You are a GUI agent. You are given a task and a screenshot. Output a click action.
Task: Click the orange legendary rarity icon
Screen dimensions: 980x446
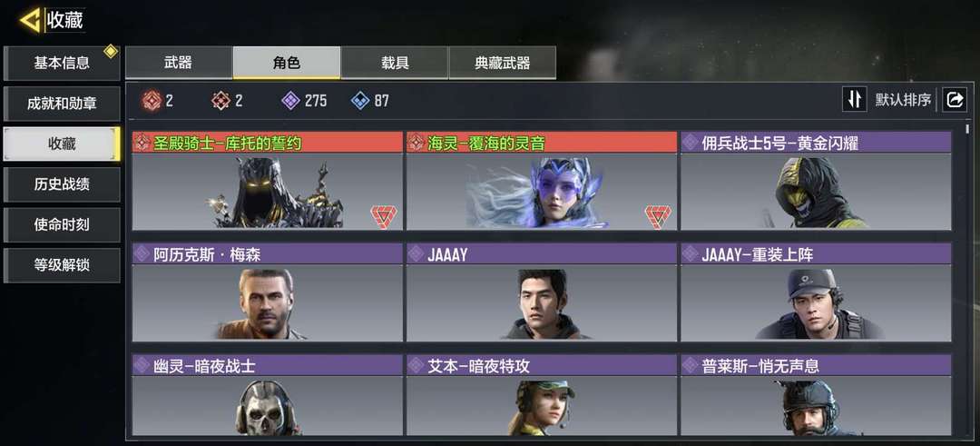tap(220, 100)
